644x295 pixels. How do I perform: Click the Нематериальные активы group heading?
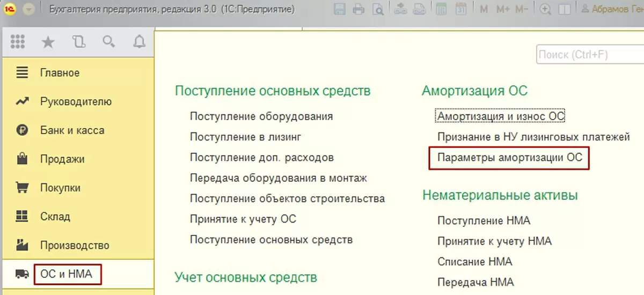tap(500, 195)
